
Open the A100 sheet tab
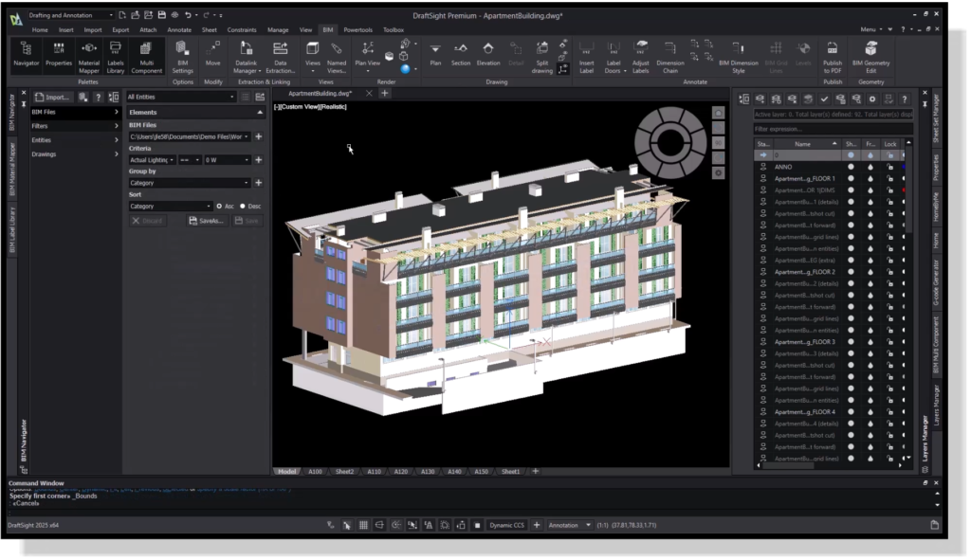[x=316, y=471]
